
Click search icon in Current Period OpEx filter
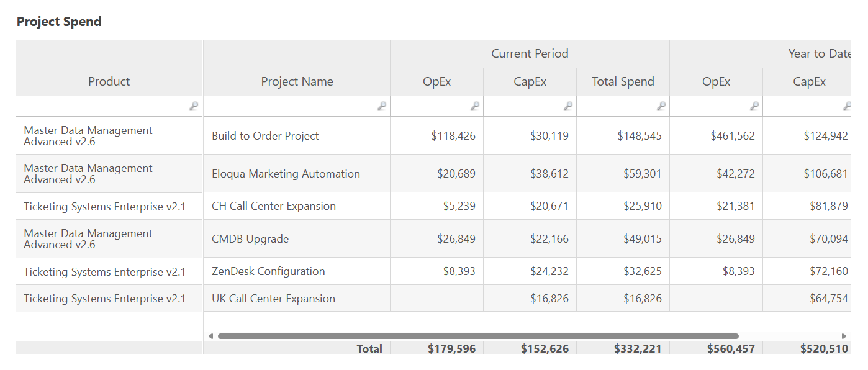(x=475, y=106)
